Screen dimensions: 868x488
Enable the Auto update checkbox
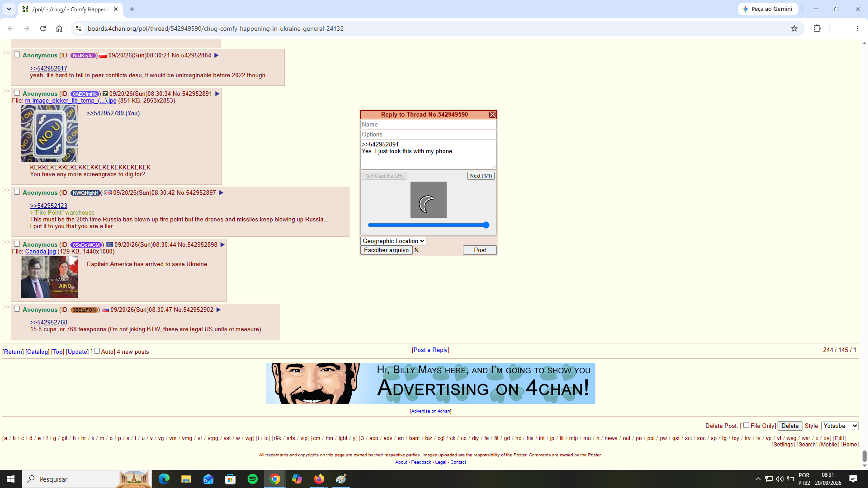pyautogui.click(x=97, y=351)
